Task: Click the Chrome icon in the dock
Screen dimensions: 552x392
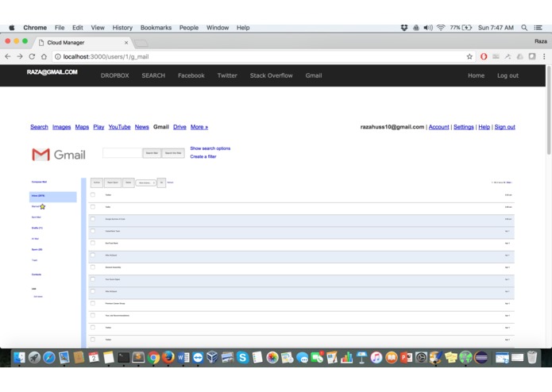Action: (153, 358)
